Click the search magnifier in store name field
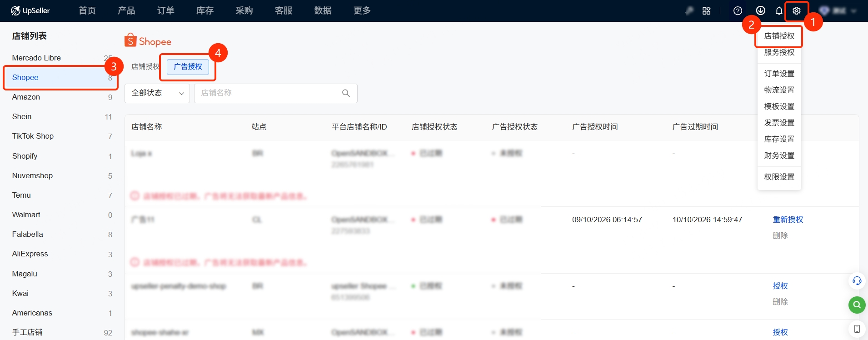 click(346, 93)
